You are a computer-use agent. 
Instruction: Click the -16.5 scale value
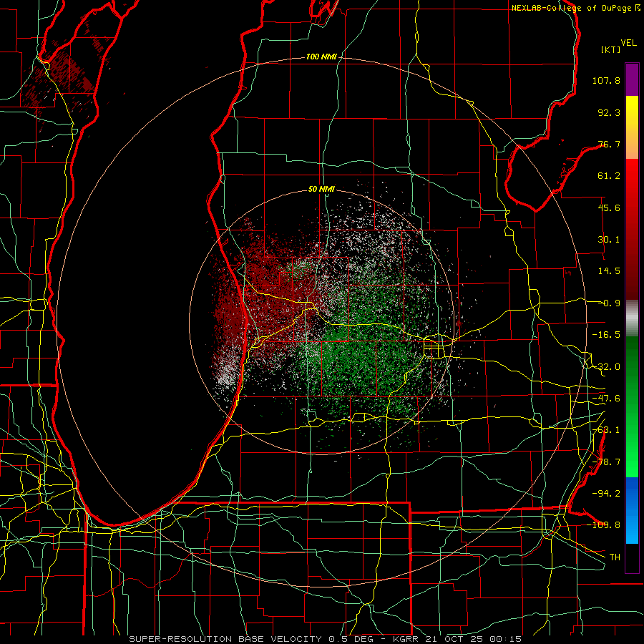pos(606,335)
